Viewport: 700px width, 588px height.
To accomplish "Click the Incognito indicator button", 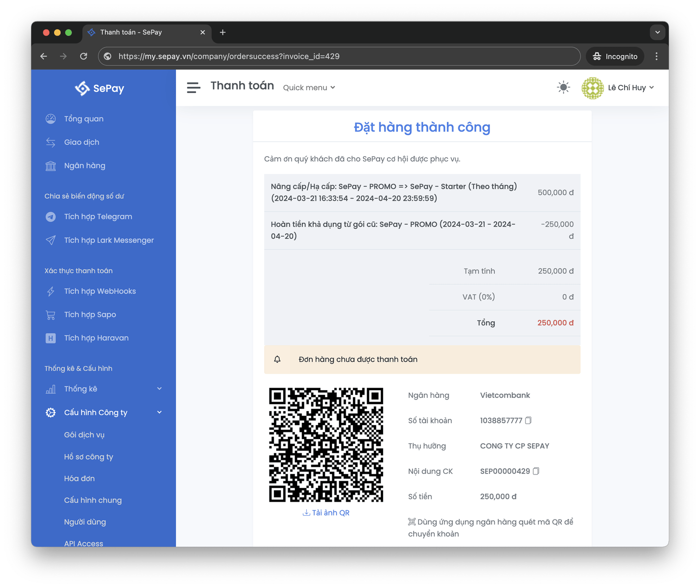I will pyautogui.click(x=615, y=56).
